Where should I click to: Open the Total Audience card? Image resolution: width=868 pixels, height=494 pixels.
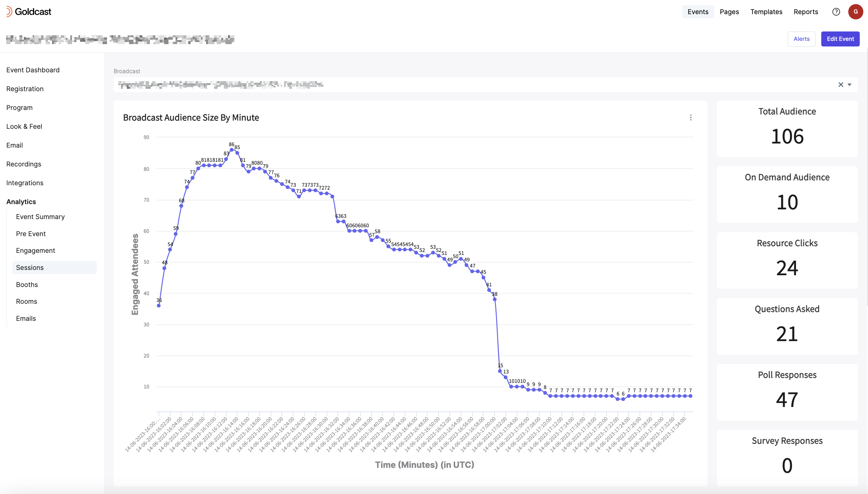pyautogui.click(x=787, y=129)
